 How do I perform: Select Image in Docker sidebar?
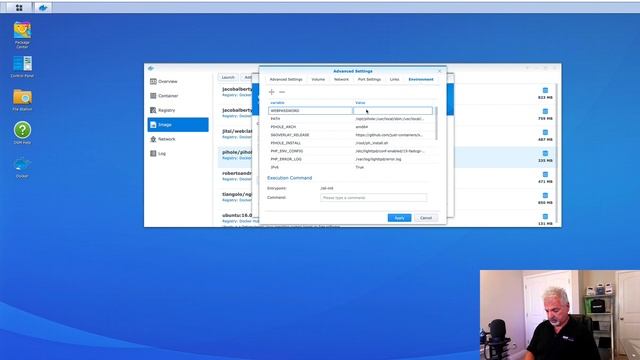coord(178,124)
